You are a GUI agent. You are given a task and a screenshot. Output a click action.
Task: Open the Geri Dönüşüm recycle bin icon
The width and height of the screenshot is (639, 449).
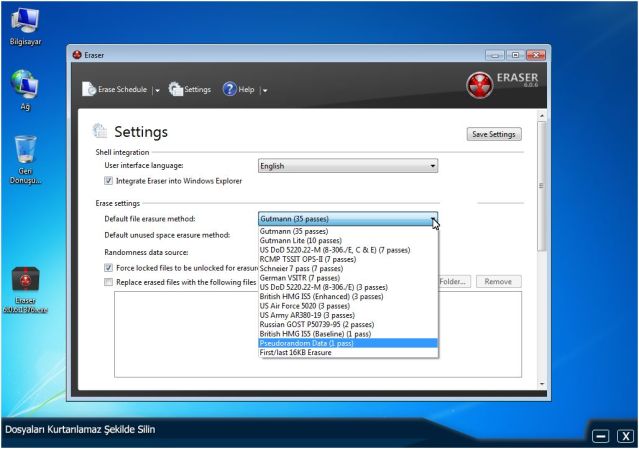coord(25,160)
